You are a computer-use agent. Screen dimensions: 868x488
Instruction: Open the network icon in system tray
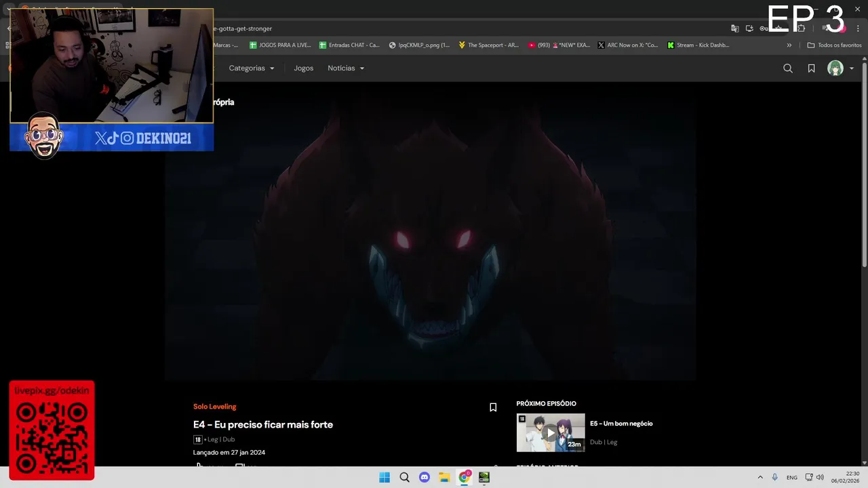click(809, 477)
